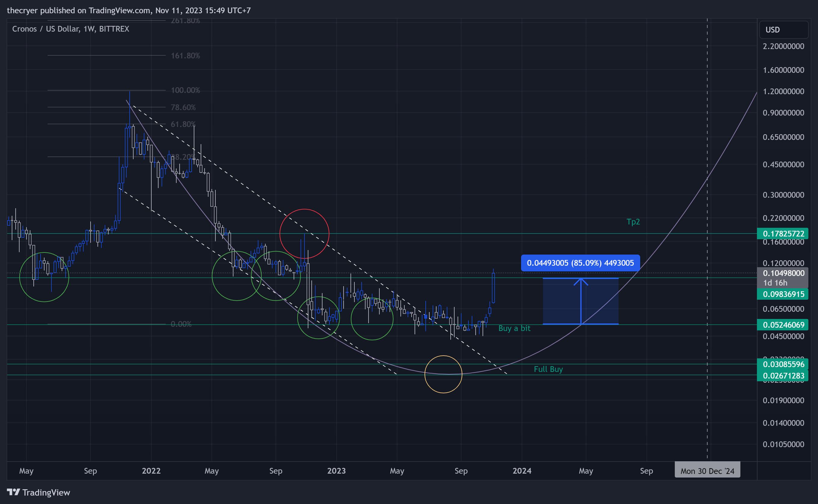Click the current price 0.10498000 label
The width and height of the screenshot is (818, 504).
pyautogui.click(x=783, y=273)
